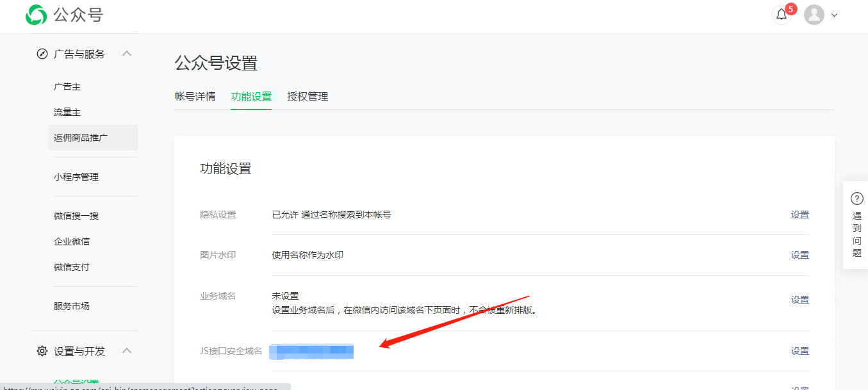The width and height of the screenshot is (868, 390).
Task: Click the 未设置 status text
Action: coord(285,296)
